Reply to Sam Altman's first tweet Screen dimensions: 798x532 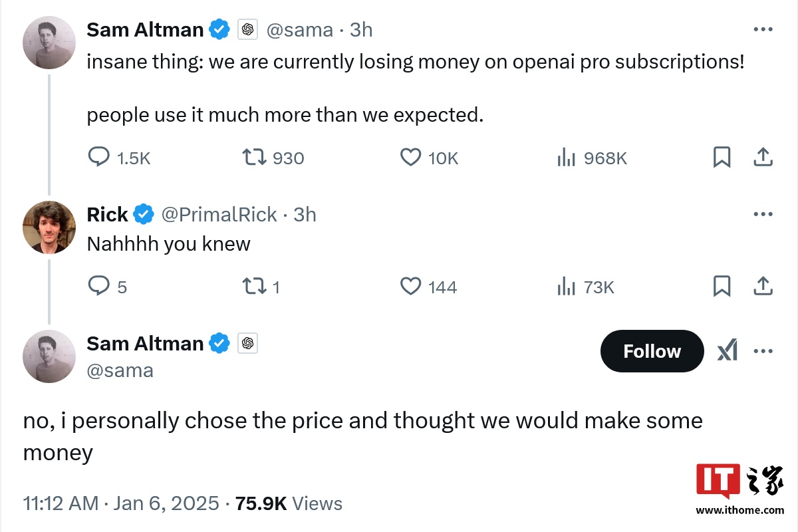coord(99,158)
